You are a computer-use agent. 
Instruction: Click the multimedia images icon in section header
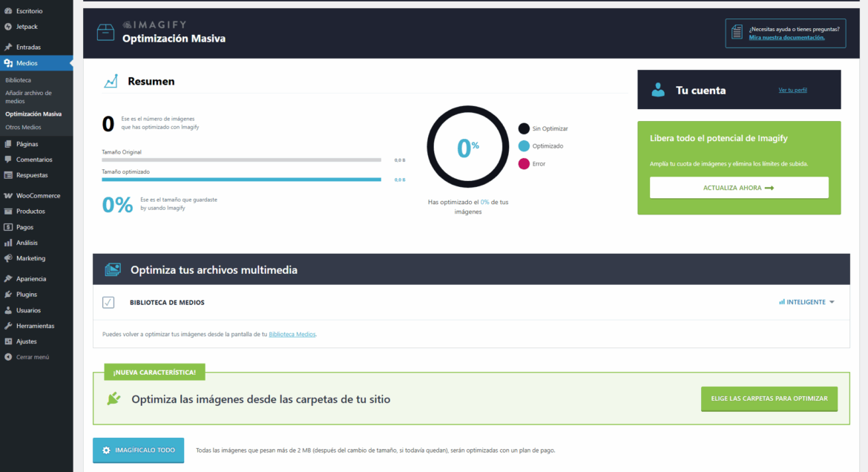(x=113, y=270)
